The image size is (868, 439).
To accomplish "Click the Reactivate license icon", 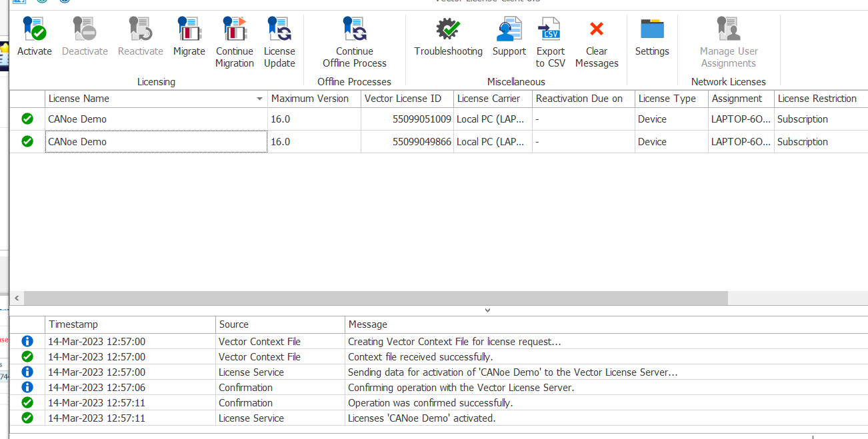I will (x=141, y=29).
